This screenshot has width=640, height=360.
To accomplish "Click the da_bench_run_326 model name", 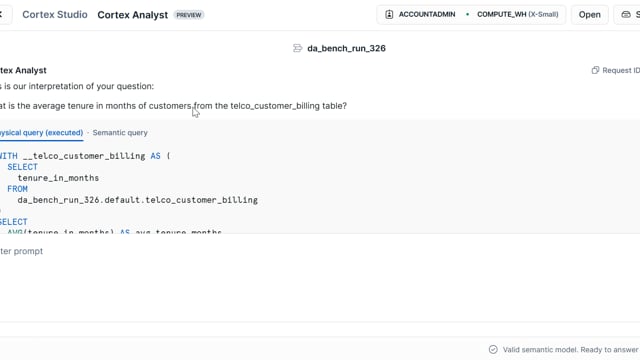I will (346, 48).
